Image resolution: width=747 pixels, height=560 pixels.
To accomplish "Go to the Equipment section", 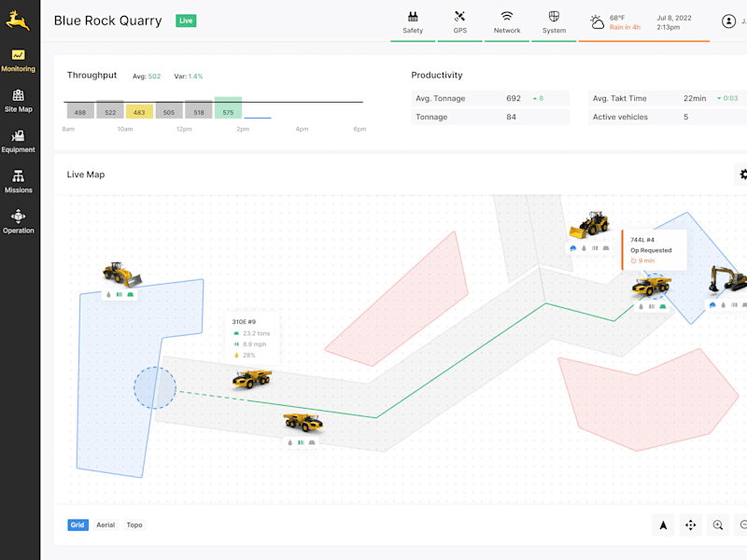I will pos(18,142).
